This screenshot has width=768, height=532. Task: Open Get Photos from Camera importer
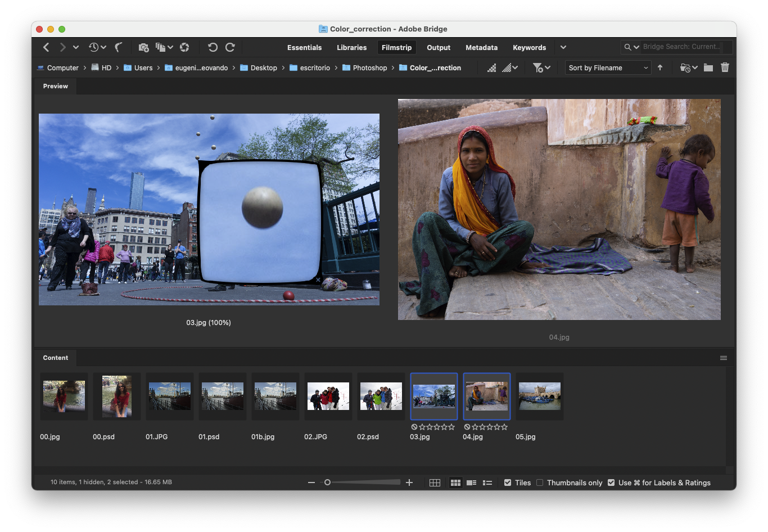143,47
